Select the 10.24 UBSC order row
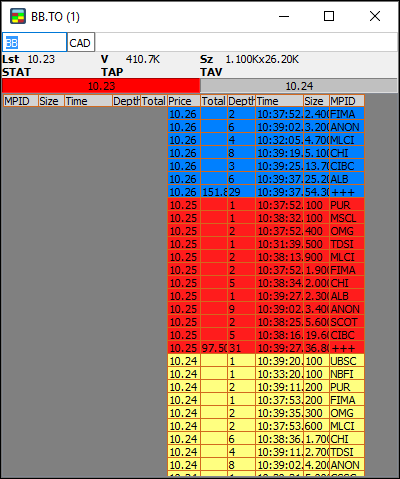400x479 pixels. coord(266,361)
